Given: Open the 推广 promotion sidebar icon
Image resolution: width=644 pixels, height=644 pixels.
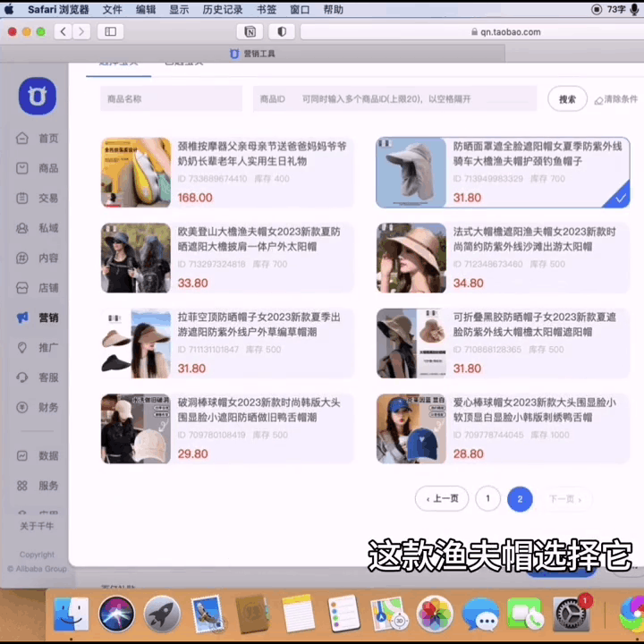Looking at the screenshot, I should [22, 347].
